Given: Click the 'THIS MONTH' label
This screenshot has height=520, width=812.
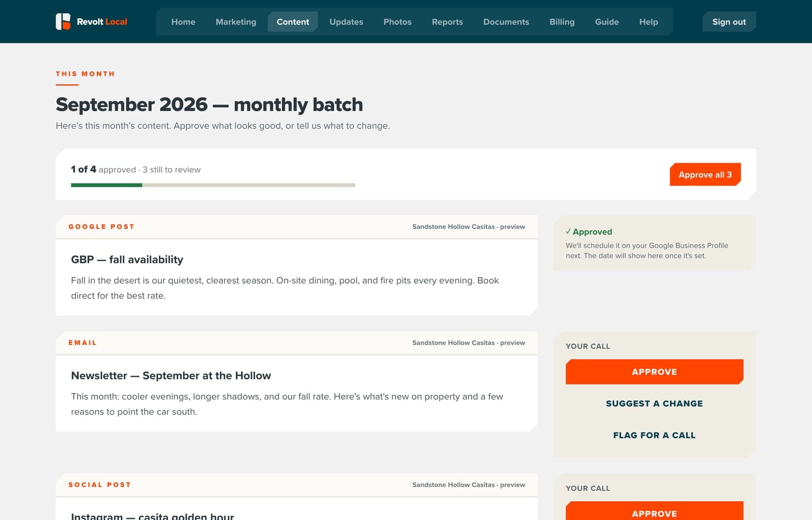Looking at the screenshot, I should pyautogui.click(x=85, y=74).
